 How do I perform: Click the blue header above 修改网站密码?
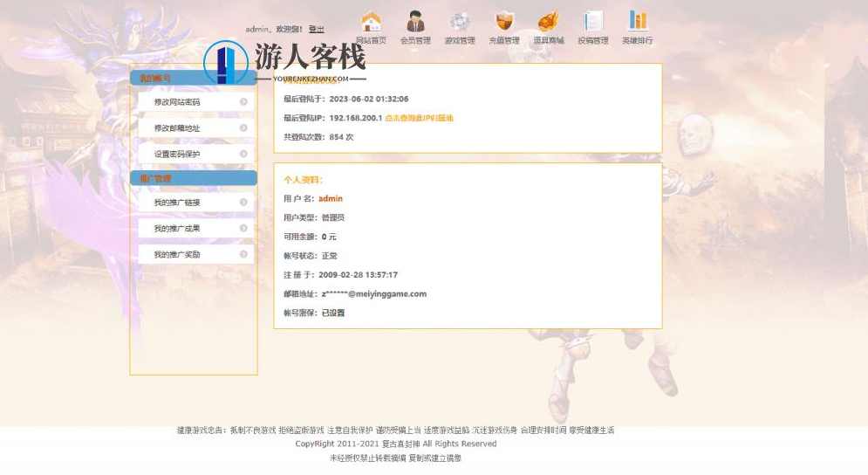tap(194, 79)
